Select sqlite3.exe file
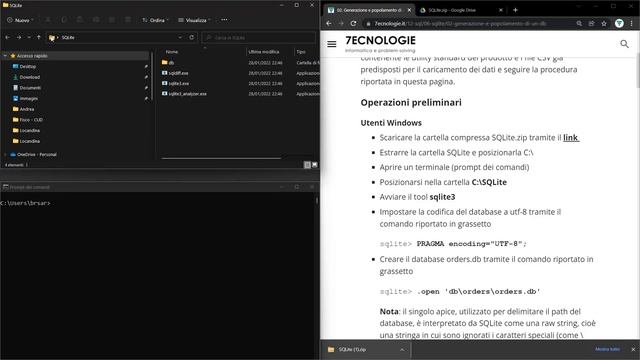Viewport: 640px width, 360px height. click(x=178, y=83)
